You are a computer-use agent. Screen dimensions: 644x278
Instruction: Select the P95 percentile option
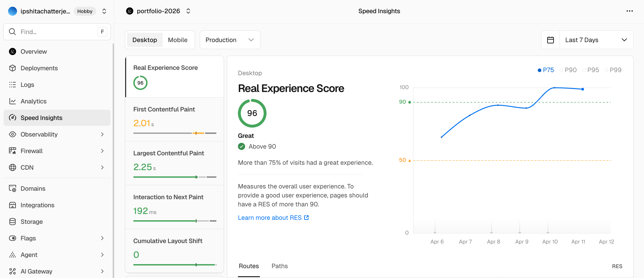591,70
